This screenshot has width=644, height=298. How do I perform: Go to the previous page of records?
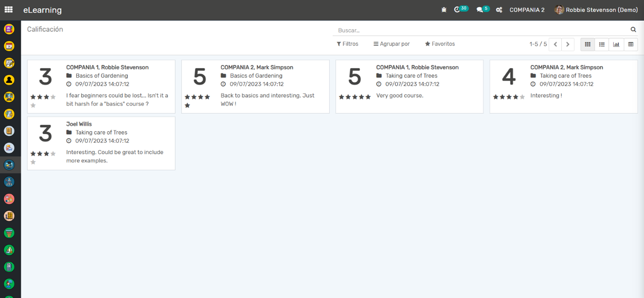(555, 44)
